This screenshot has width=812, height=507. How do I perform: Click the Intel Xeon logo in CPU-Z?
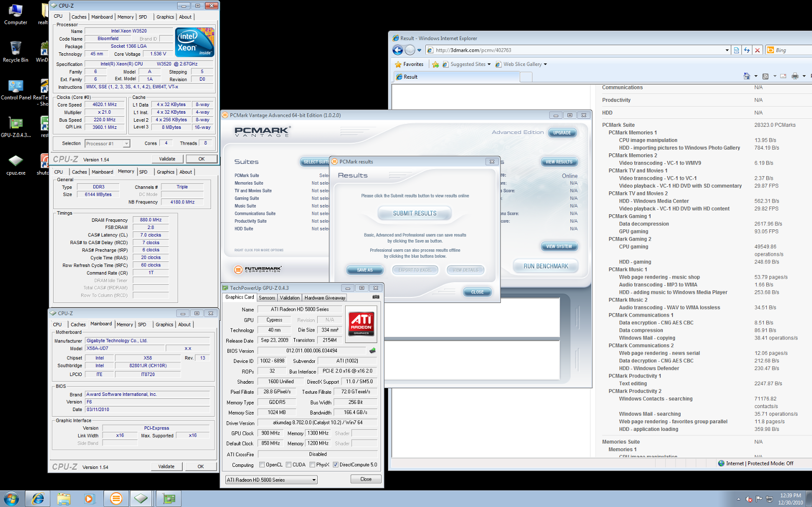195,42
